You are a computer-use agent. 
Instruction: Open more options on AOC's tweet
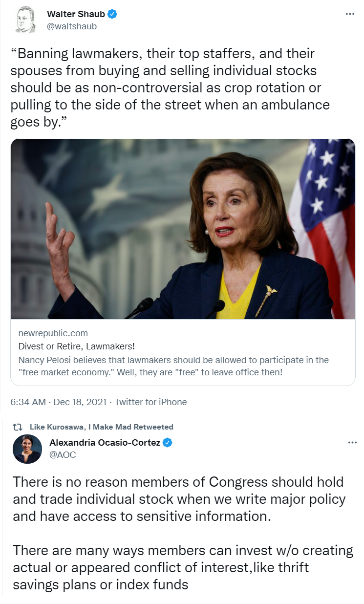[x=352, y=443]
